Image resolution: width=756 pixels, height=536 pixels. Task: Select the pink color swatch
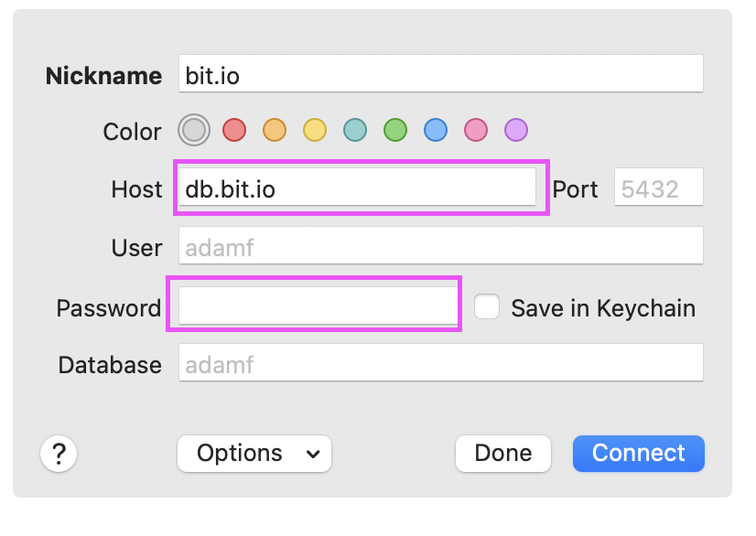tap(476, 130)
